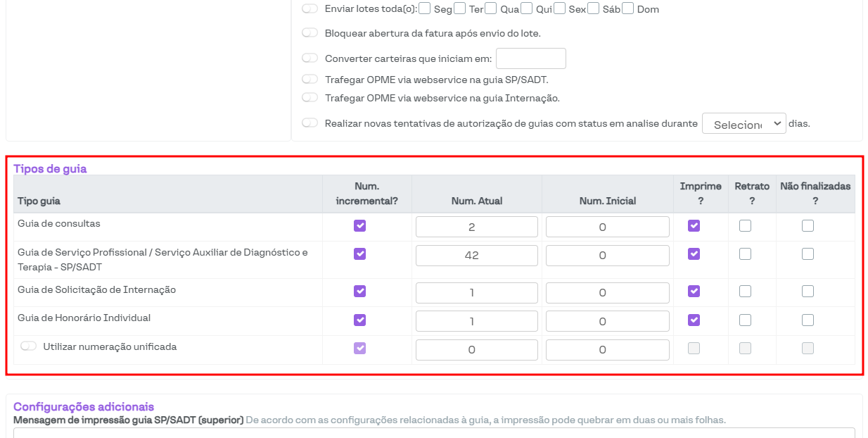Viewport: 868px width, 438px height.
Task: Check the 'Dom' weekday checkbox
Action: 627,9
